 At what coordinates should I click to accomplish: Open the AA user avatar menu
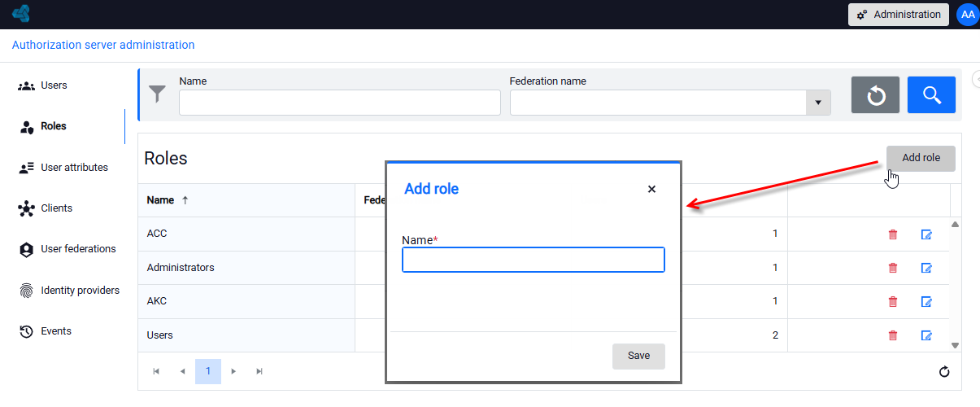coord(967,14)
